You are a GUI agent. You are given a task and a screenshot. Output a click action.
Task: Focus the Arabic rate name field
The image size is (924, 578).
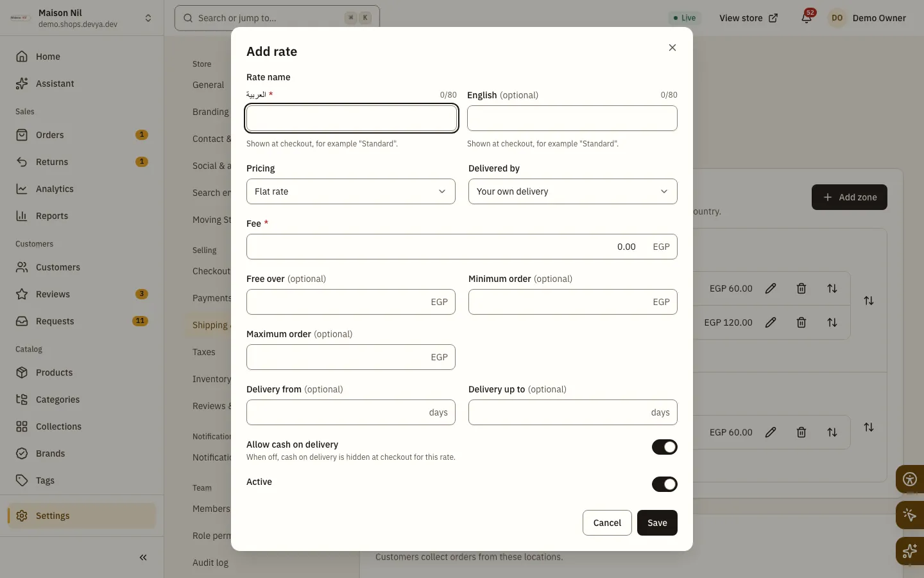point(352,118)
